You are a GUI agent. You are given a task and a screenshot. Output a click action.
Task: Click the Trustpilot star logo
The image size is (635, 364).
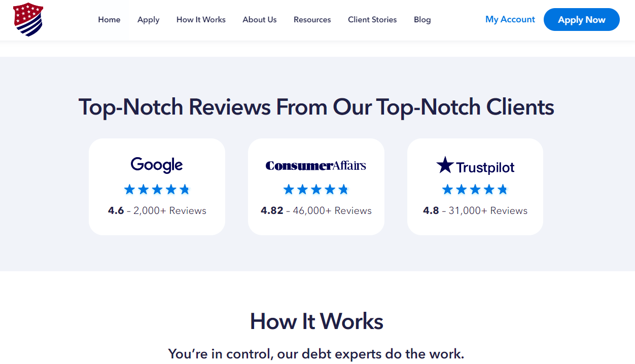445,165
